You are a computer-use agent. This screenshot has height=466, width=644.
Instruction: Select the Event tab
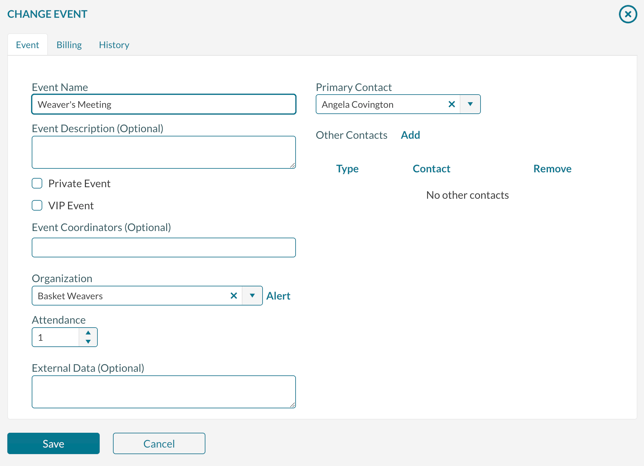[x=27, y=45]
